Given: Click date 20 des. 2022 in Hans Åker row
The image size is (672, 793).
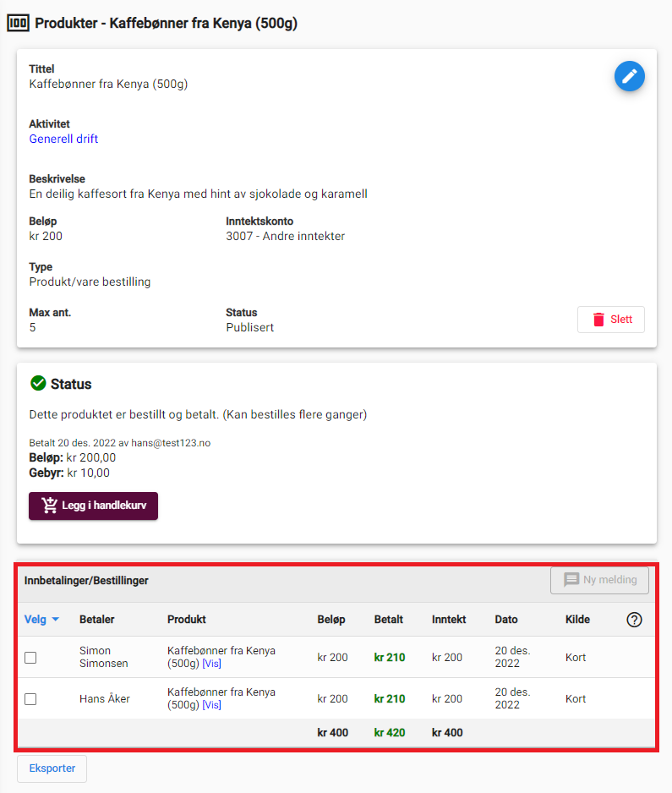Looking at the screenshot, I should pyautogui.click(x=512, y=698).
